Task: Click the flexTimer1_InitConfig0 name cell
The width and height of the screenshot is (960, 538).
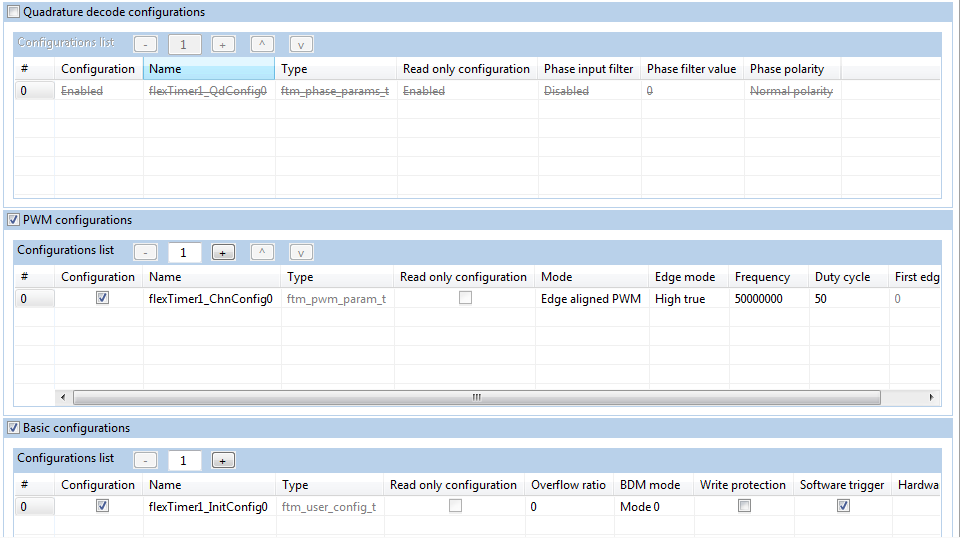Action: (209, 507)
